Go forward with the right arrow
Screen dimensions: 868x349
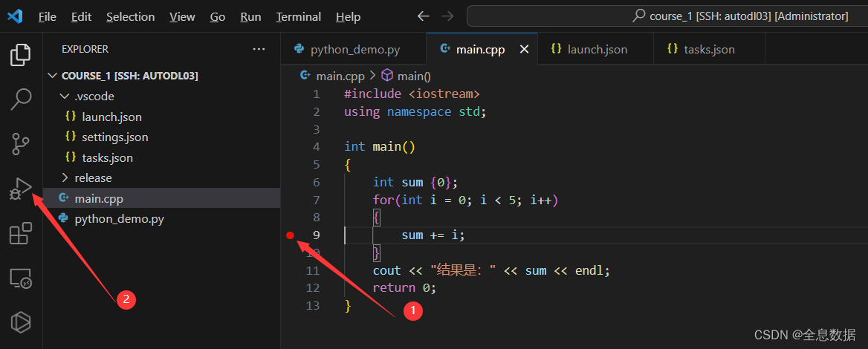pyautogui.click(x=447, y=16)
